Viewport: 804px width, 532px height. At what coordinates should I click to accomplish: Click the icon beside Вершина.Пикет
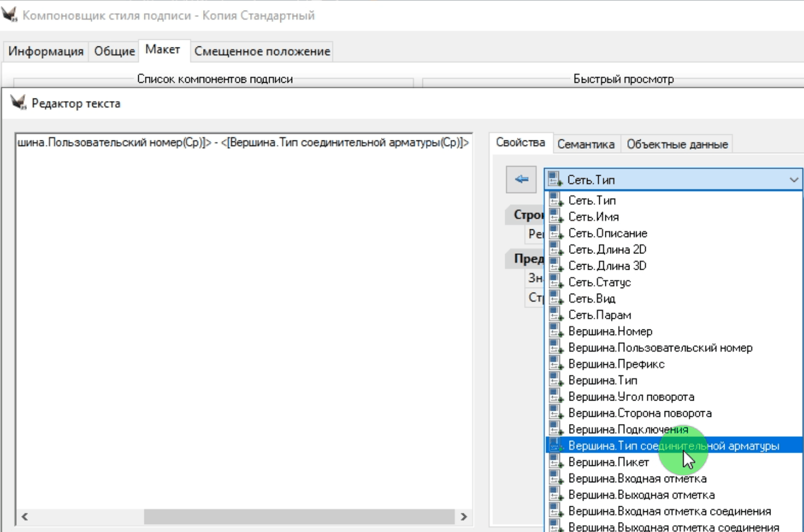(556, 462)
